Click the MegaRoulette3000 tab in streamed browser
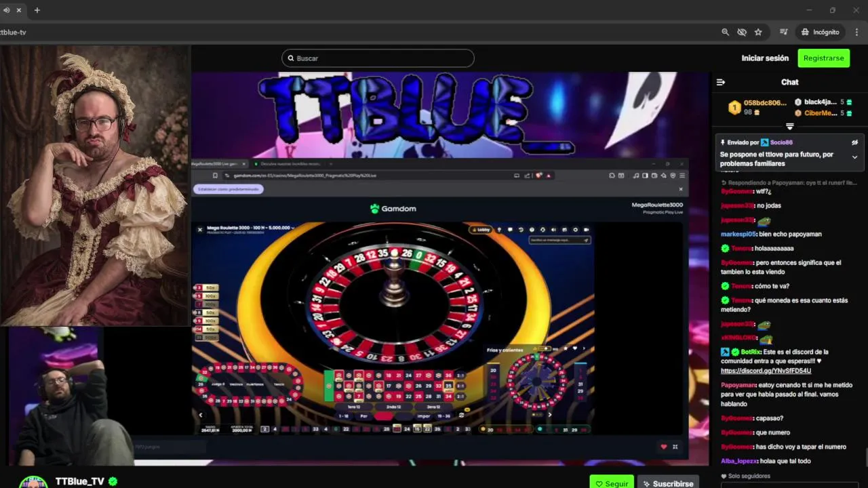This screenshot has width=868, height=488. pyautogui.click(x=218, y=164)
